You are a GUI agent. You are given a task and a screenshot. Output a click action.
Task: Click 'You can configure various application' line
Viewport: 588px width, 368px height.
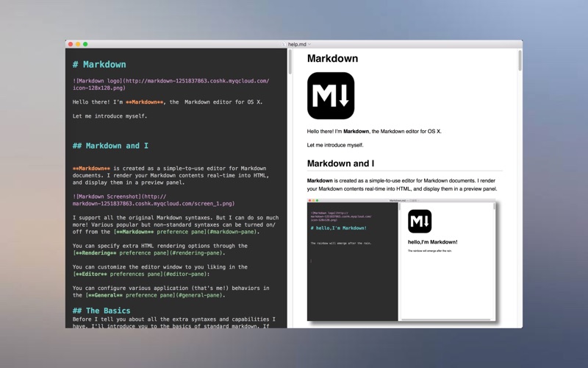click(171, 288)
